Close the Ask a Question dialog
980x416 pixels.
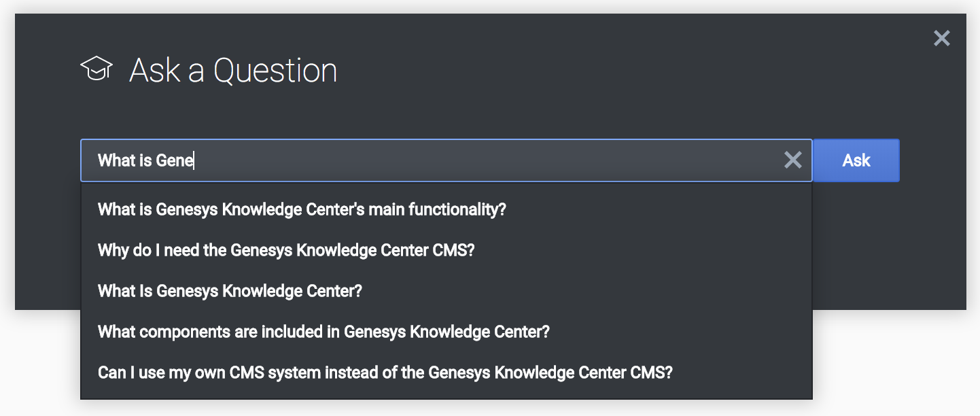click(941, 38)
